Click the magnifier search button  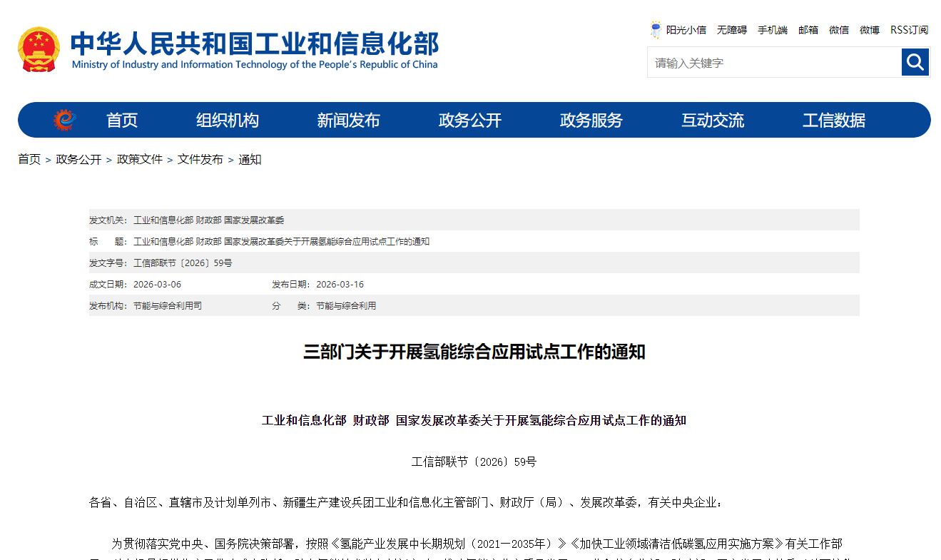pyautogui.click(x=915, y=63)
